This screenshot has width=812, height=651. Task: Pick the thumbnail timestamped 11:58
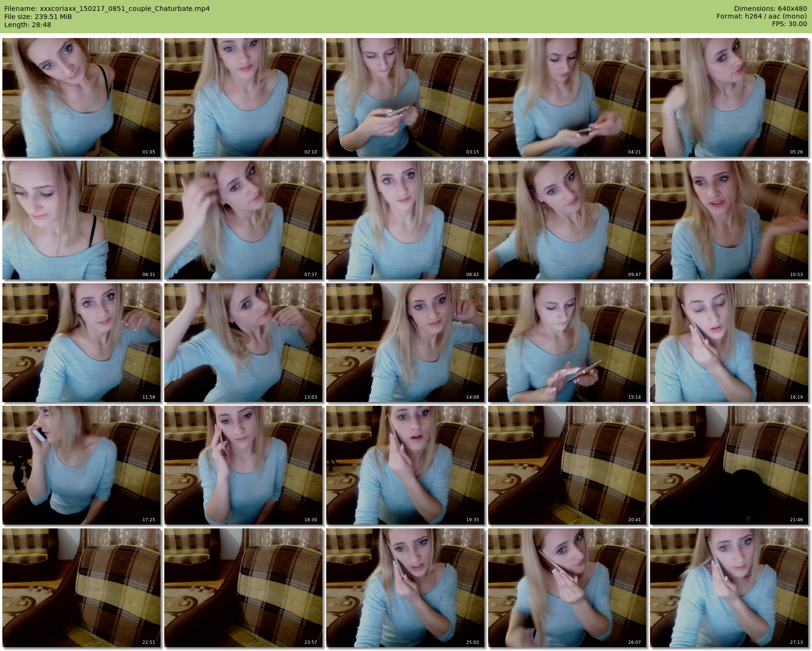click(x=81, y=343)
